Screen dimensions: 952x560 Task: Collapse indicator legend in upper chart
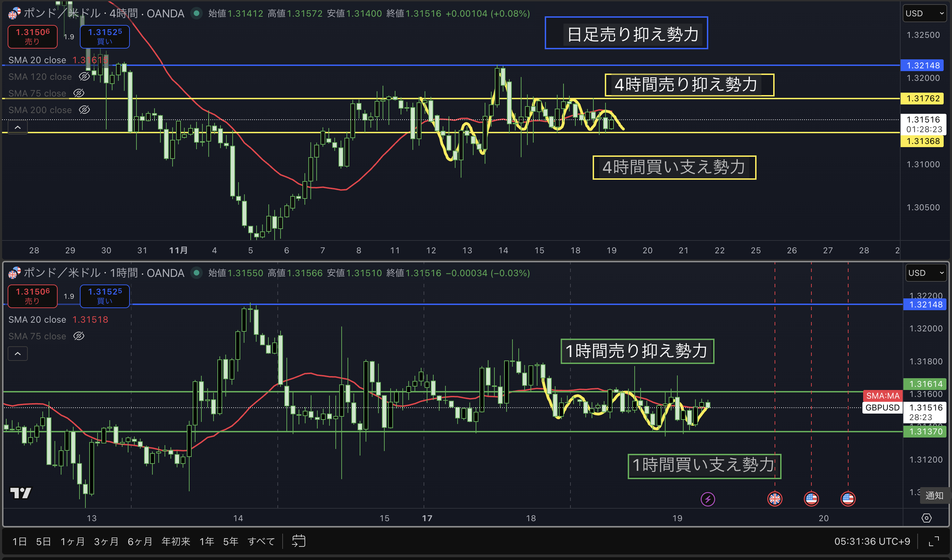pos(18,128)
